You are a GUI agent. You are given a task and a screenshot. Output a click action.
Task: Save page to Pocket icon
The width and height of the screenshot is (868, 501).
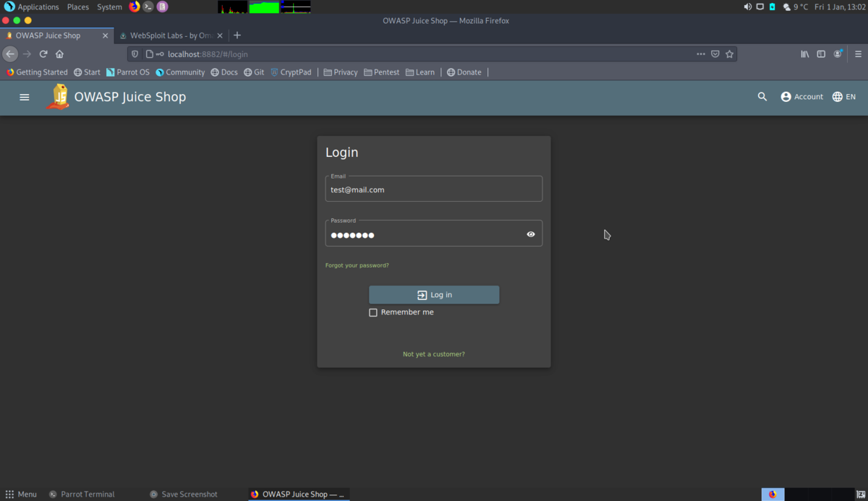click(715, 54)
